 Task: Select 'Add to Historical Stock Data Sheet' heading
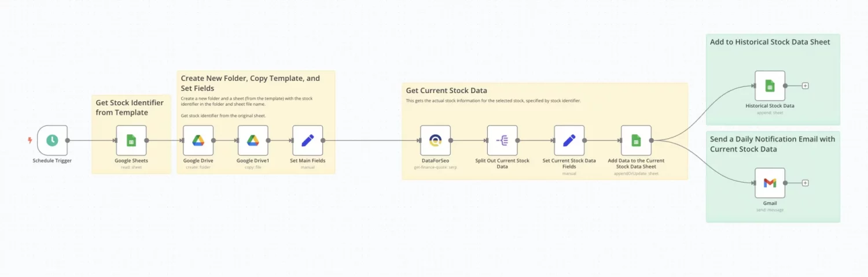coord(770,42)
